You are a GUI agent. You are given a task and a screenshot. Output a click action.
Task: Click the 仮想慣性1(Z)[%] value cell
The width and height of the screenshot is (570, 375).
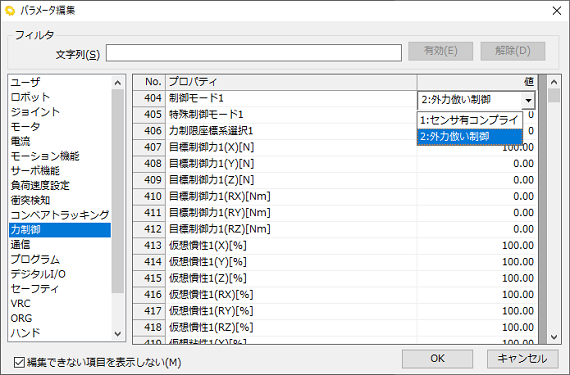[476, 278]
